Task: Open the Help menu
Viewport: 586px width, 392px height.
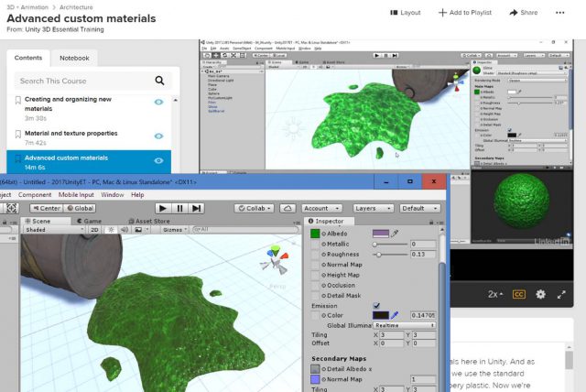Action: click(x=137, y=195)
